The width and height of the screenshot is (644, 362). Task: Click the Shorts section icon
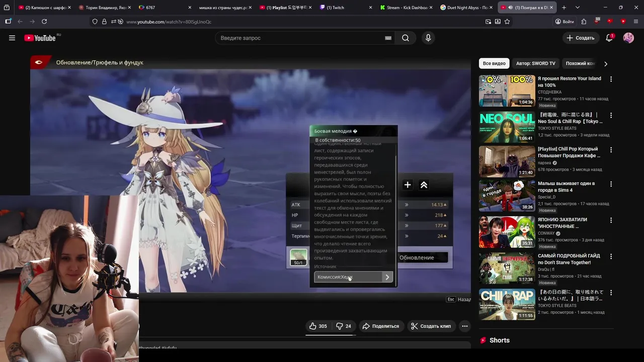(x=483, y=340)
